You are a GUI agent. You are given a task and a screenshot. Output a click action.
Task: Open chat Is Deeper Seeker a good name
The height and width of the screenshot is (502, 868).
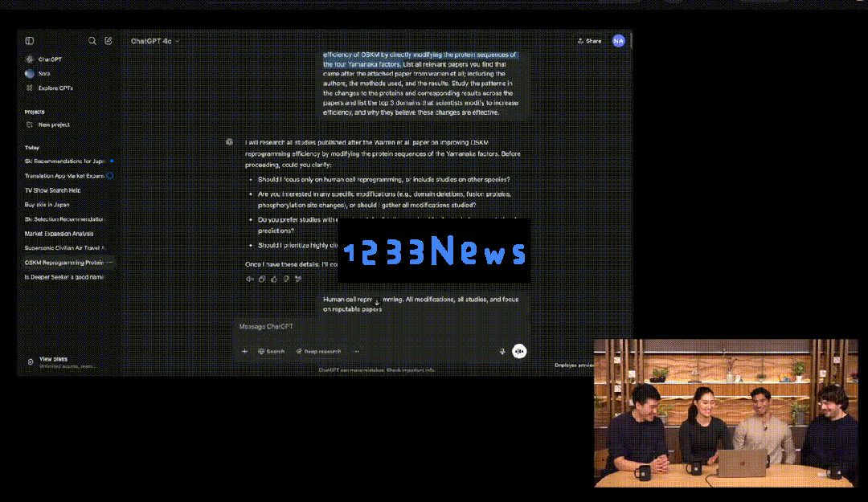tap(64, 277)
